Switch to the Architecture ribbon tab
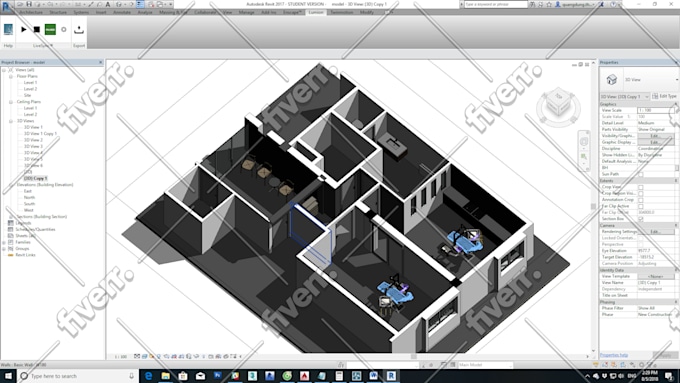The height and width of the screenshot is (383, 680). click(31, 12)
